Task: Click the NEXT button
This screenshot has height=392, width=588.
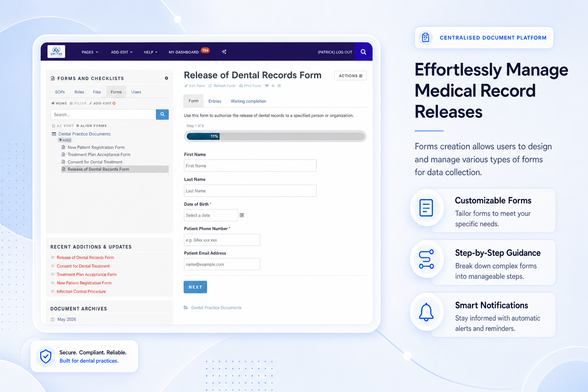Action: point(195,287)
